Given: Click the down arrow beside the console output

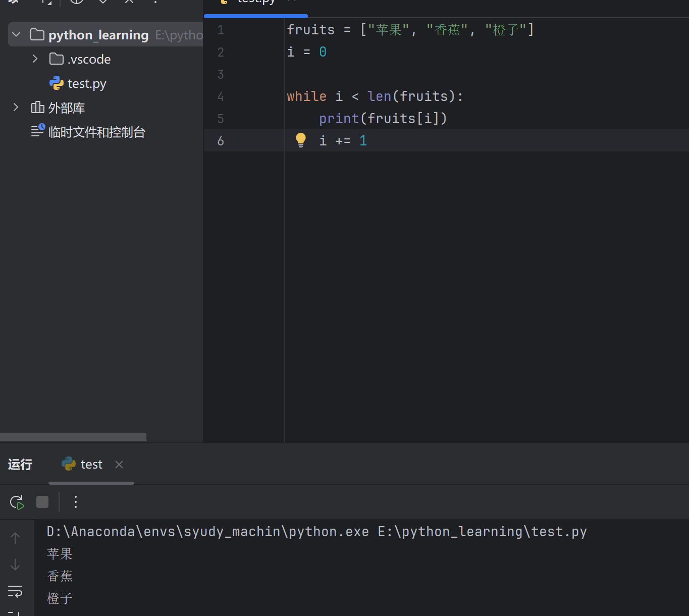Looking at the screenshot, I should pyautogui.click(x=15, y=564).
